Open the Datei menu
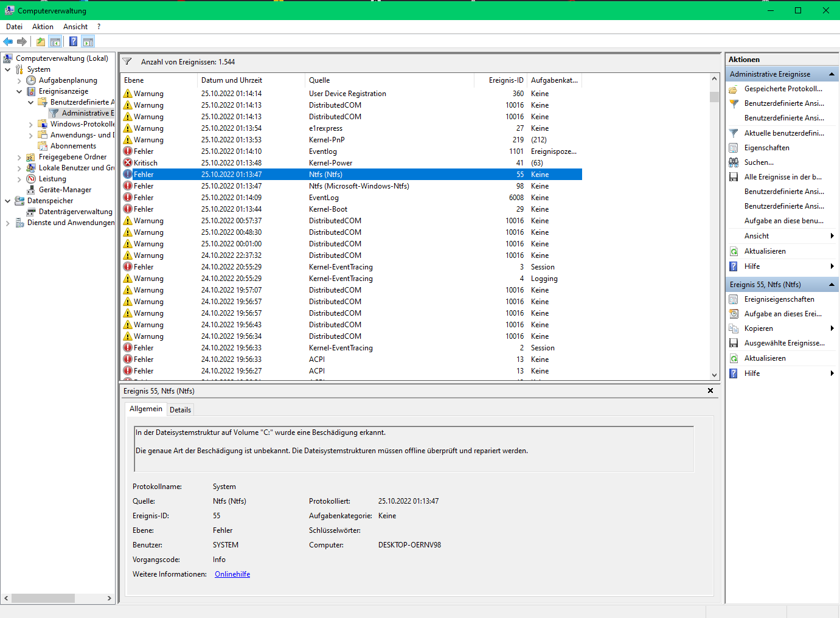This screenshot has width=840, height=618. coord(14,27)
